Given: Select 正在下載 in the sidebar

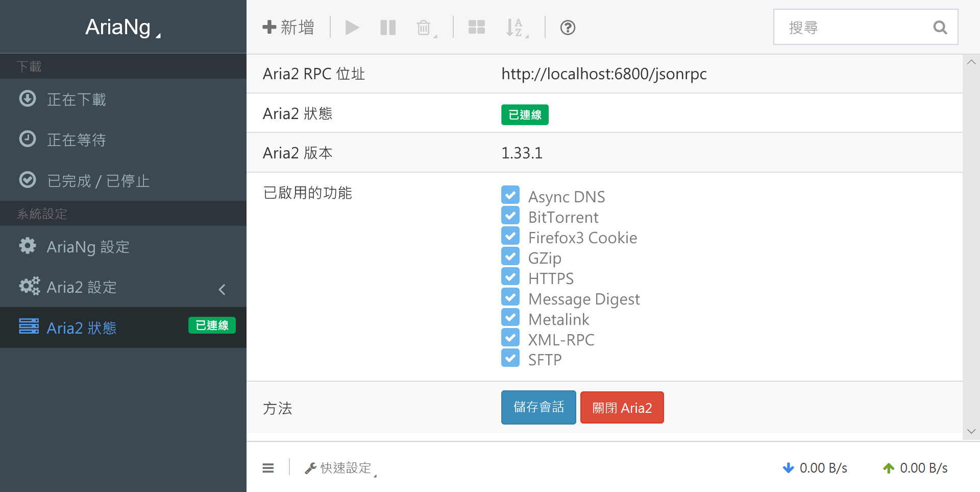Looking at the screenshot, I should point(76,100).
